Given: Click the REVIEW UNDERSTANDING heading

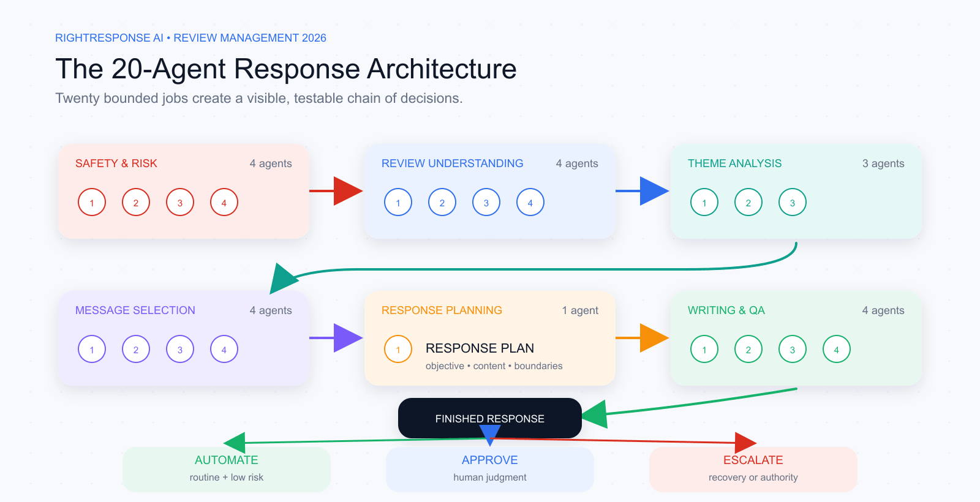Looking at the screenshot, I should tap(453, 163).
